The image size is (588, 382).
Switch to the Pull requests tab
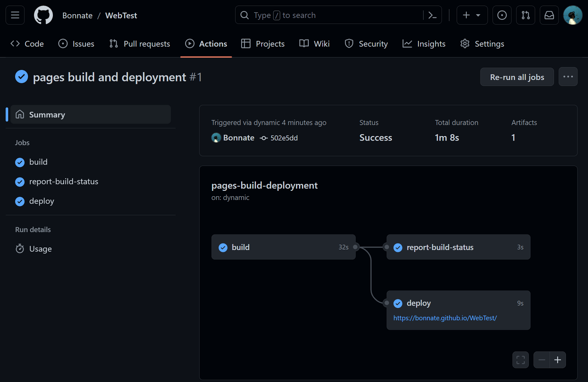pyautogui.click(x=140, y=44)
